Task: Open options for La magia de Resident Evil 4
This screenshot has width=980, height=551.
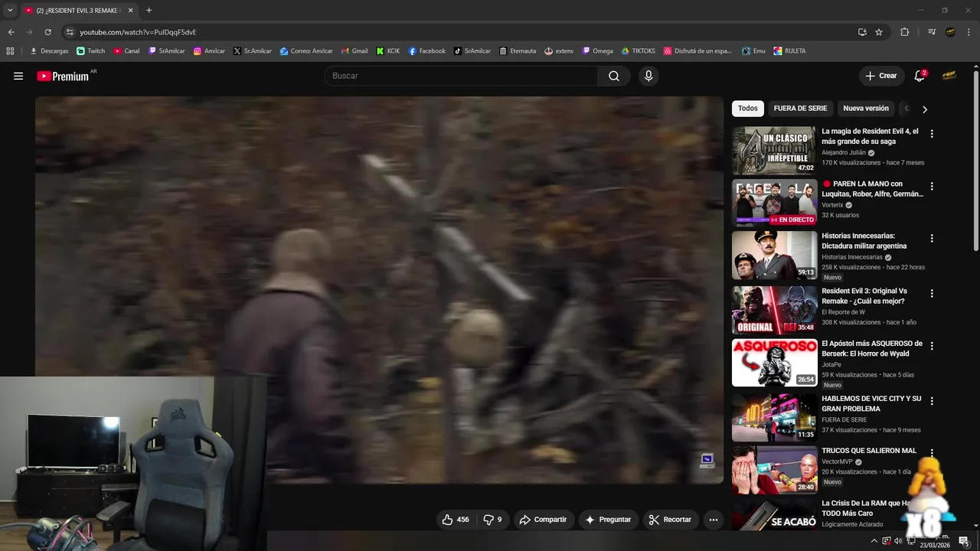Action: point(932,134)
